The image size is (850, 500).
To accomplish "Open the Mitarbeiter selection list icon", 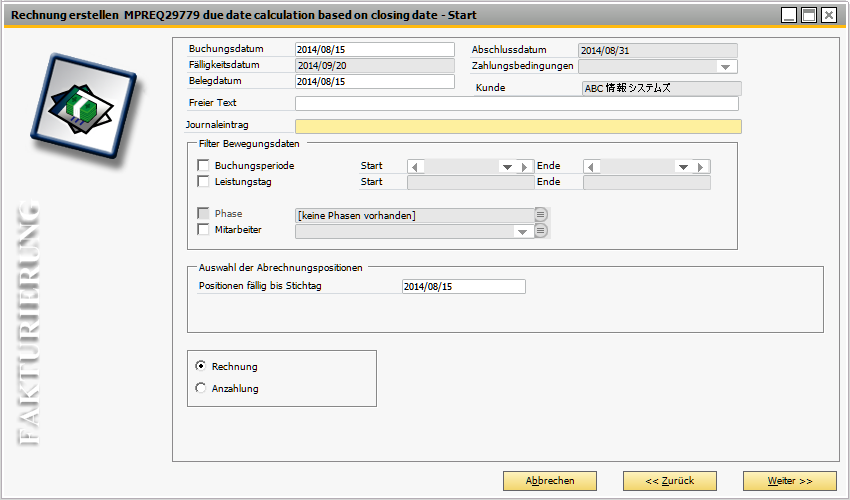I will 541,231.
